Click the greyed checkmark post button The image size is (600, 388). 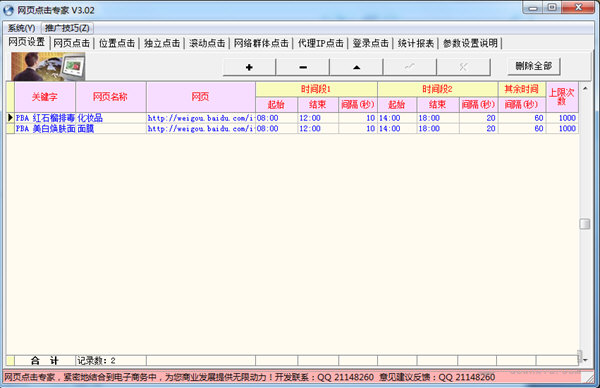pyautogui.click(x=410, y=67)
